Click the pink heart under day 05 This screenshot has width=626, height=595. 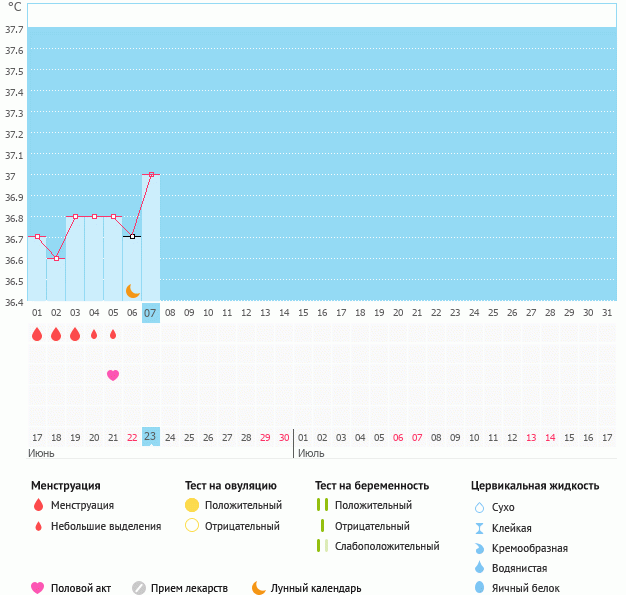[113, 375]
